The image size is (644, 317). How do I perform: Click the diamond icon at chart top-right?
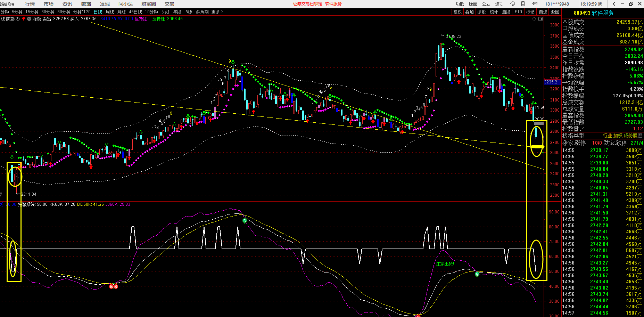point(534,19)
